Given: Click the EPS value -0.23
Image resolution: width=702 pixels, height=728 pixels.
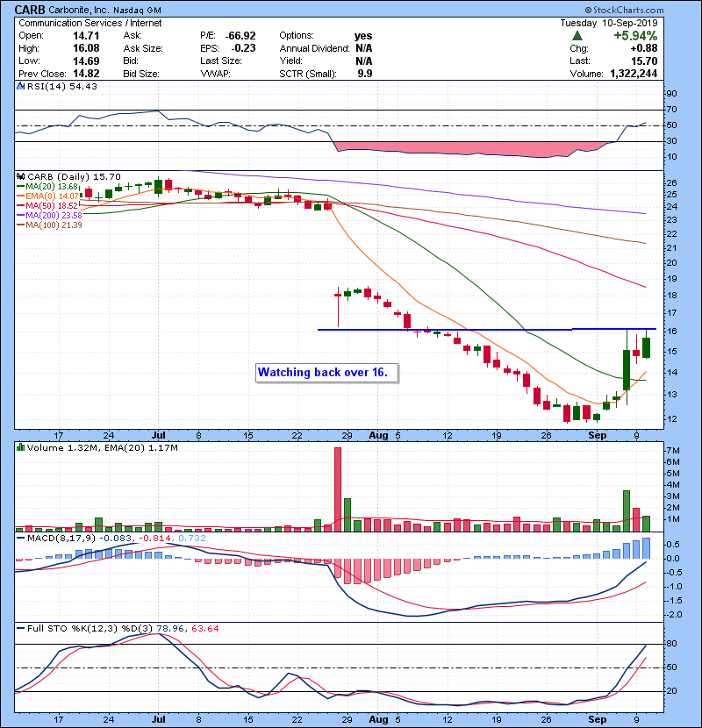Looking at the screenshot, I should click(243, 48).
